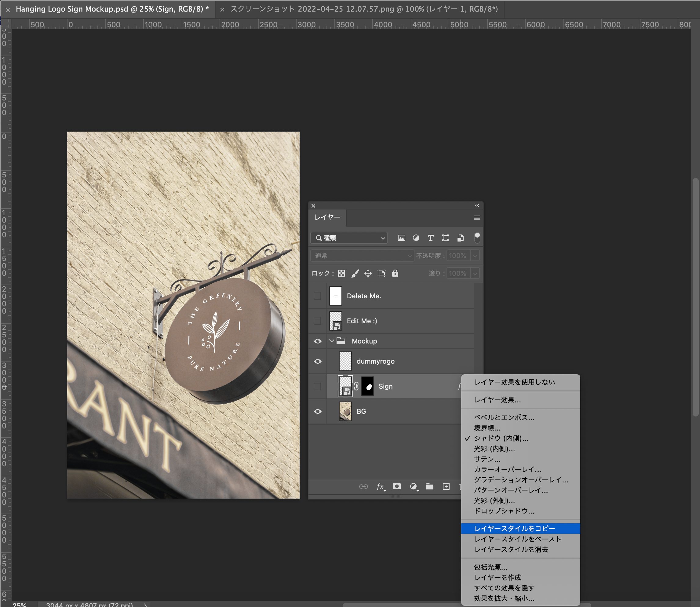This screenshot has width=700, height=607.
Task: Create a new group via the folder icon
Action: pos(429,487)
